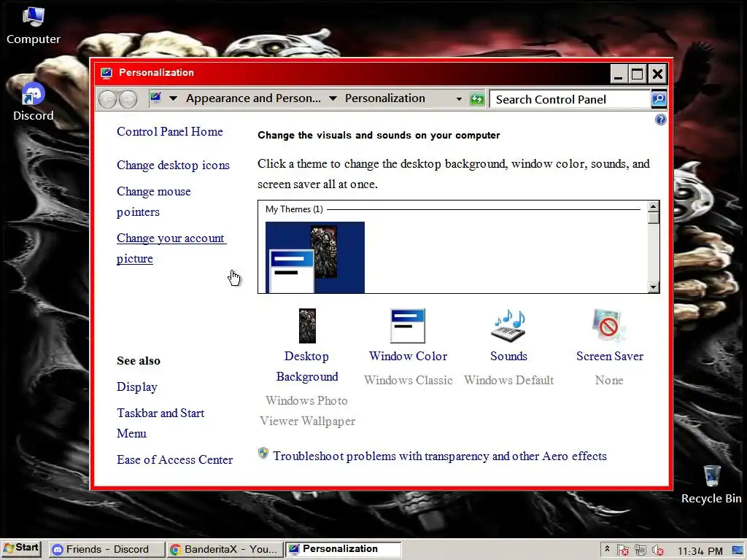Open Display link under See also
Screen dimensions: 747x560
pyautogui.click(x=136, y=386)
